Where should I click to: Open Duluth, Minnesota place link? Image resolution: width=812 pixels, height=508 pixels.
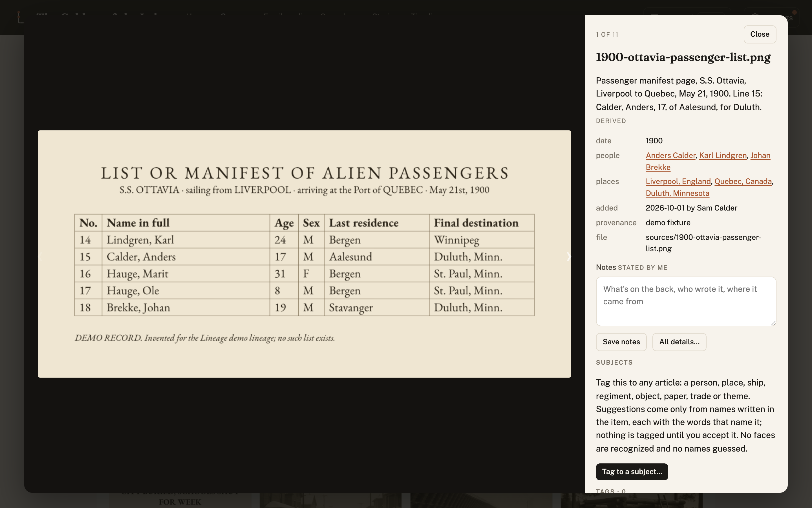678,193
